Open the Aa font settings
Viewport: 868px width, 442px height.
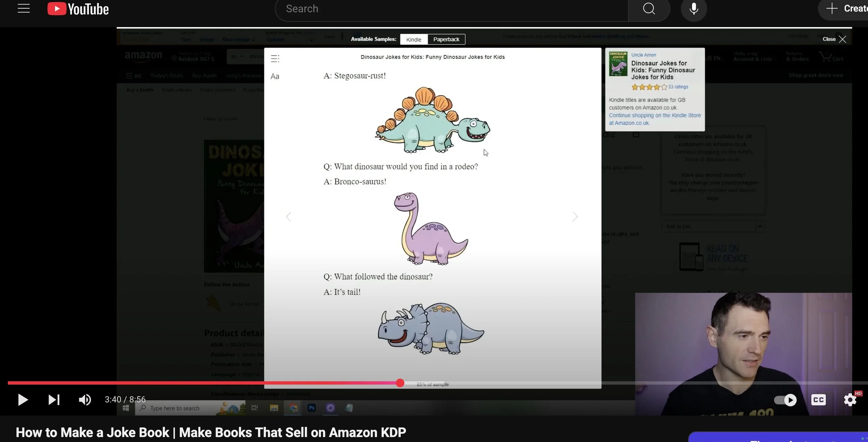click(x=275, y=76)
